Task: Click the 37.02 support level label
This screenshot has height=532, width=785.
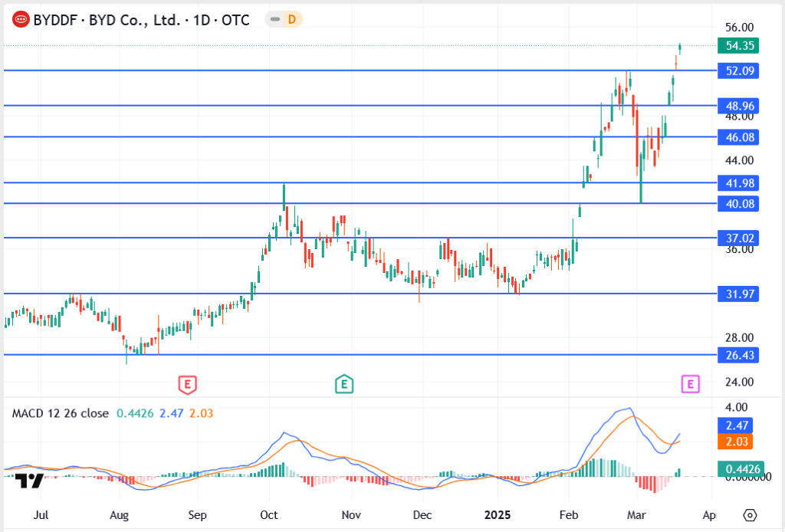Action: [739, 238]
